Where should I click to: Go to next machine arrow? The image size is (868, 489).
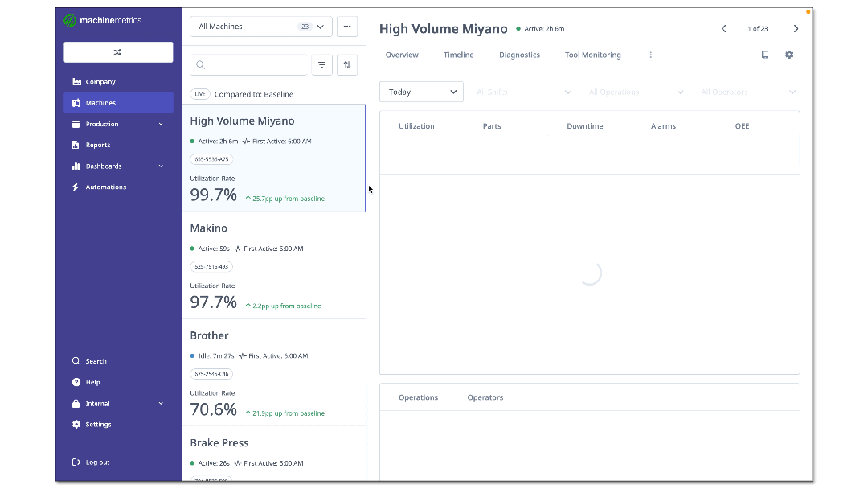point(796,29)
